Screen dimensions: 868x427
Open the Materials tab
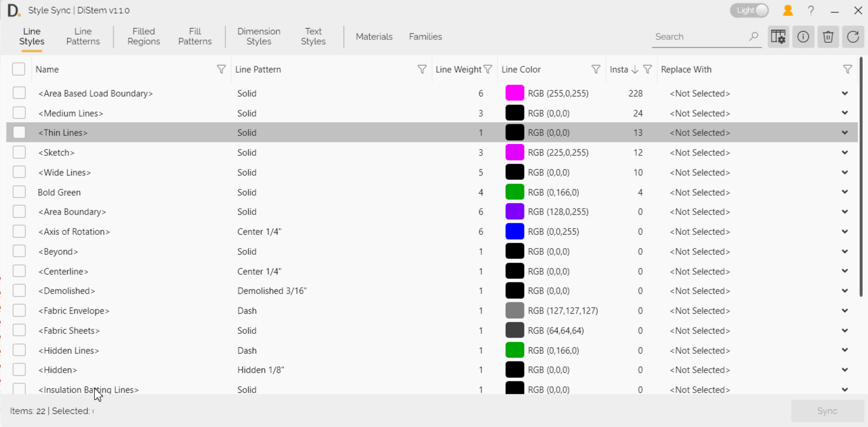tap(374, 36)
